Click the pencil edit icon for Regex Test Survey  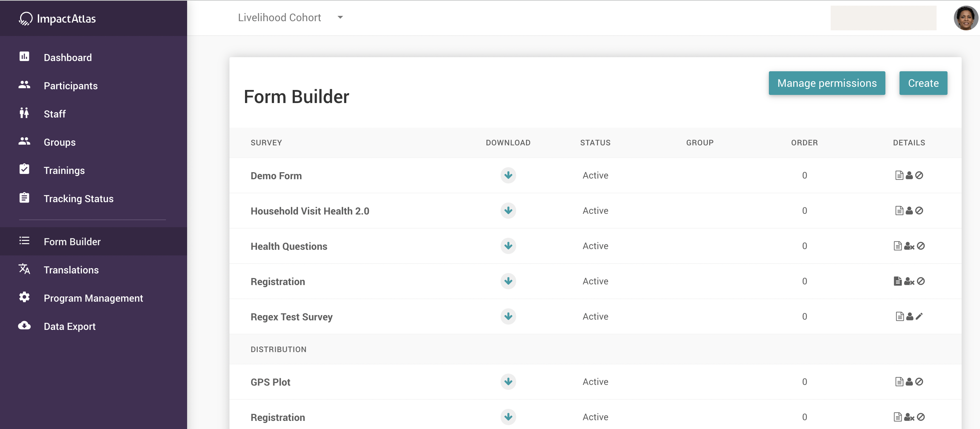tap(919, 316)
